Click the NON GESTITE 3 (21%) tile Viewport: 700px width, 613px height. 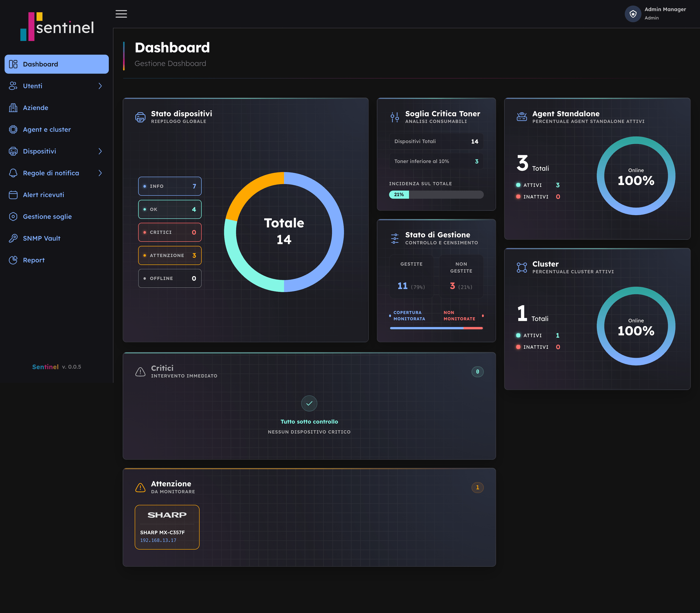pos(461,276)
